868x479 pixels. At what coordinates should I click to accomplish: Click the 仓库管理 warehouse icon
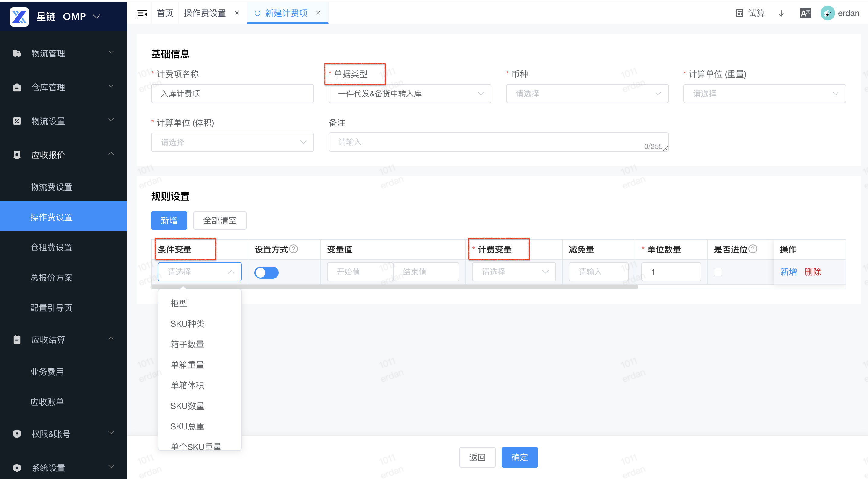[x=17, y=87]
